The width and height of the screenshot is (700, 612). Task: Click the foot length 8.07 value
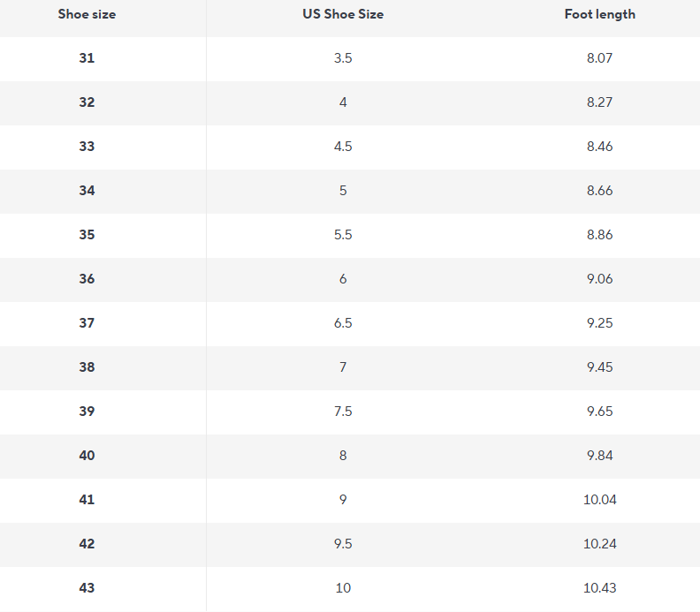599,58
